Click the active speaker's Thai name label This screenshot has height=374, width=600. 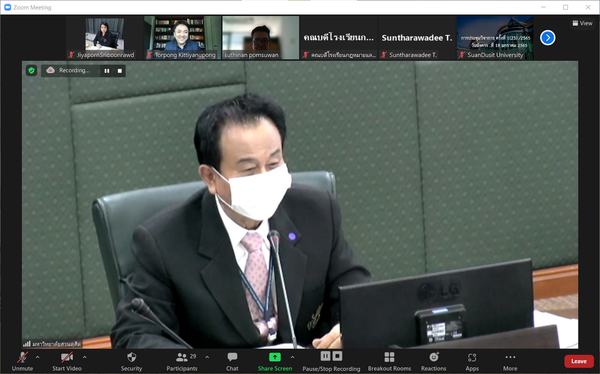click(57, 344)
